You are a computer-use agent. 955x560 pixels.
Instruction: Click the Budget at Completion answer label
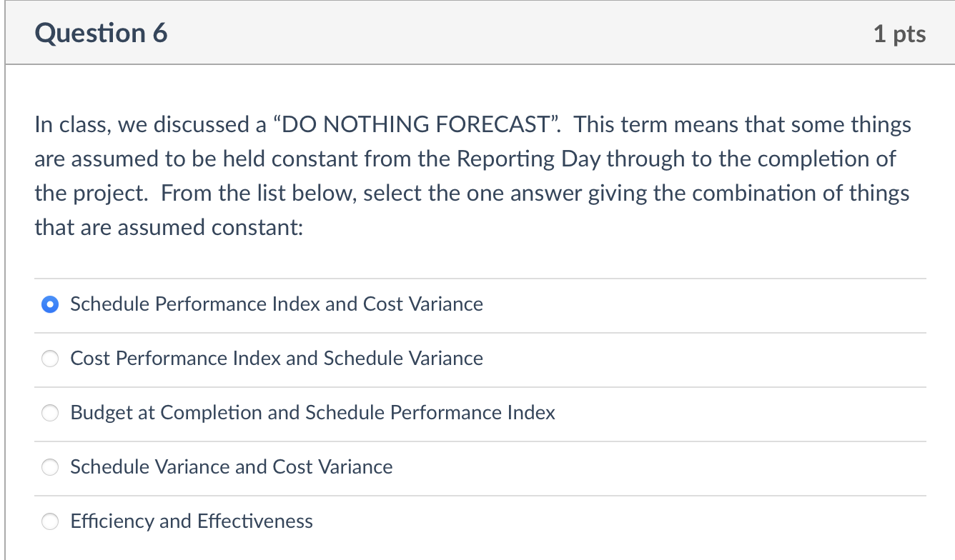tap(312, 413)
